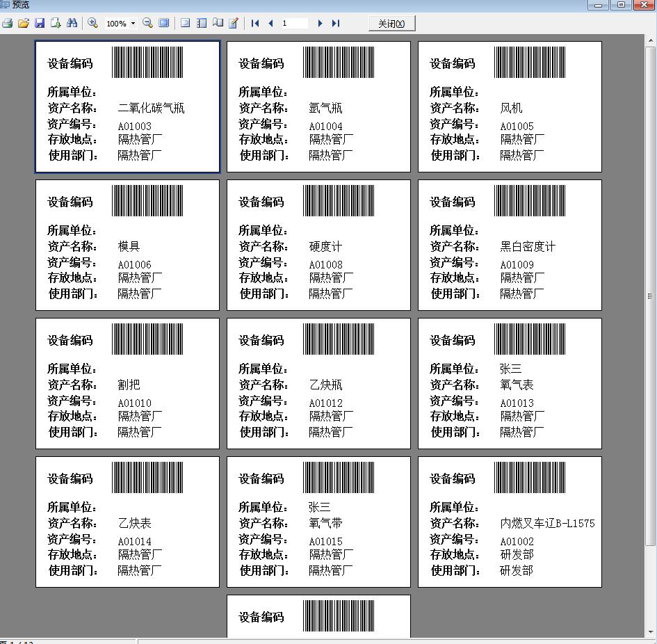Click 张三 on the A01013 label
657x644 pixels.
pyautogui.click(x=511, y=369)
